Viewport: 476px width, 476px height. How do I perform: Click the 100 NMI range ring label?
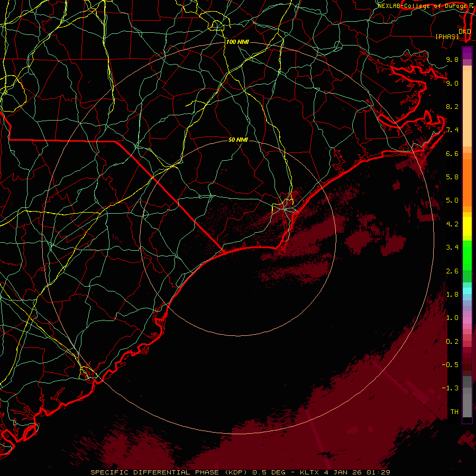(x=237, y=42)
